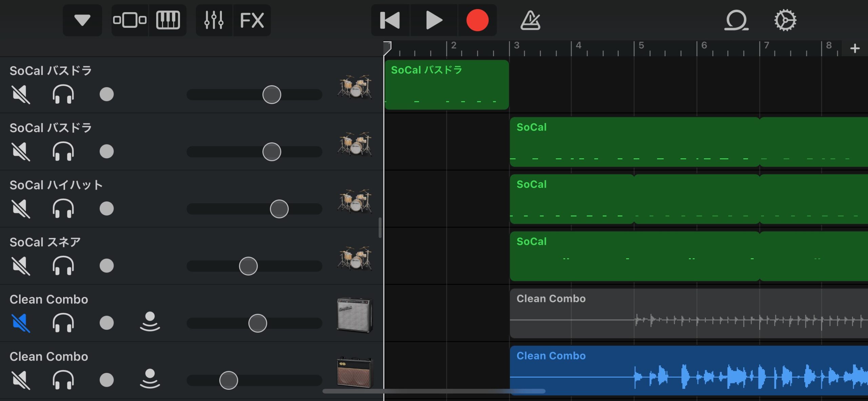Go to beginning of the song
868x401 pixels.
point(390,20)
